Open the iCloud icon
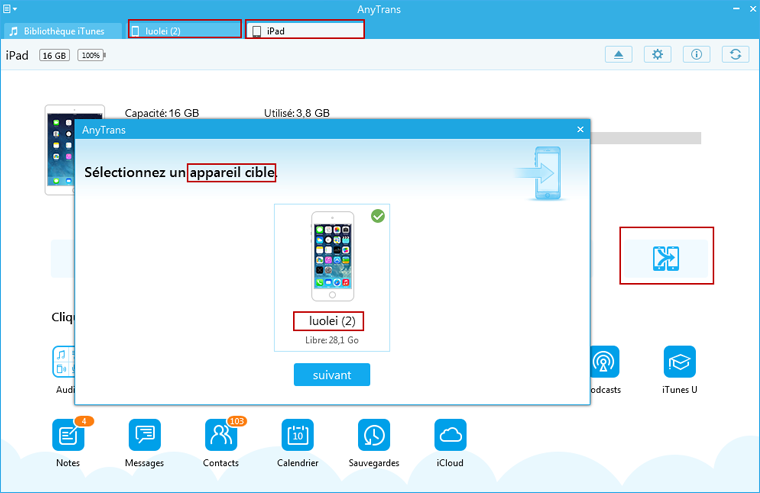This screenshot has width=760, height=493. (450, 435)
